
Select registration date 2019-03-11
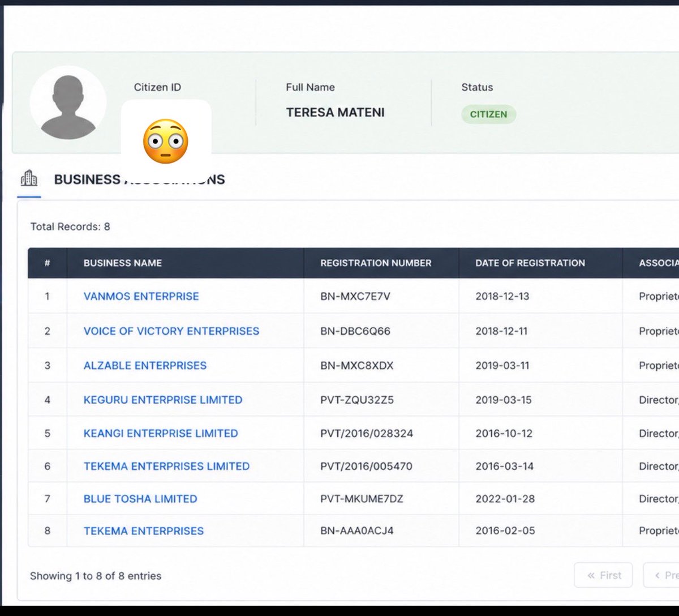(502, 365)
